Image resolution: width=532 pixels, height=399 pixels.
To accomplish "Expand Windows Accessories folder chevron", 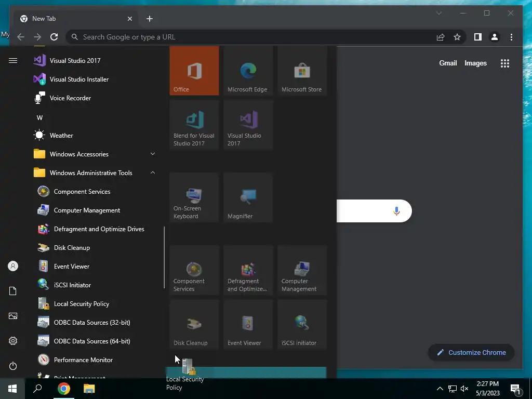I will [153, 154].
